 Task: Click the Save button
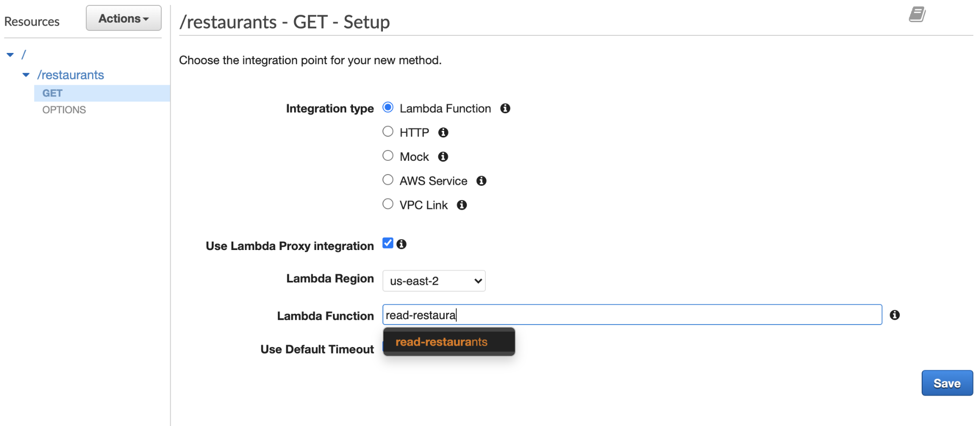pos(947,383)
